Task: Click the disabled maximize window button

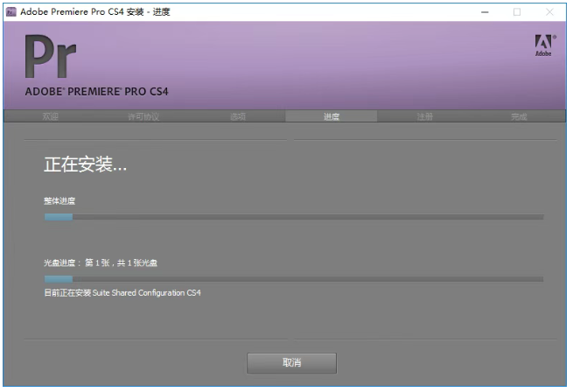Action: [517, 11]
